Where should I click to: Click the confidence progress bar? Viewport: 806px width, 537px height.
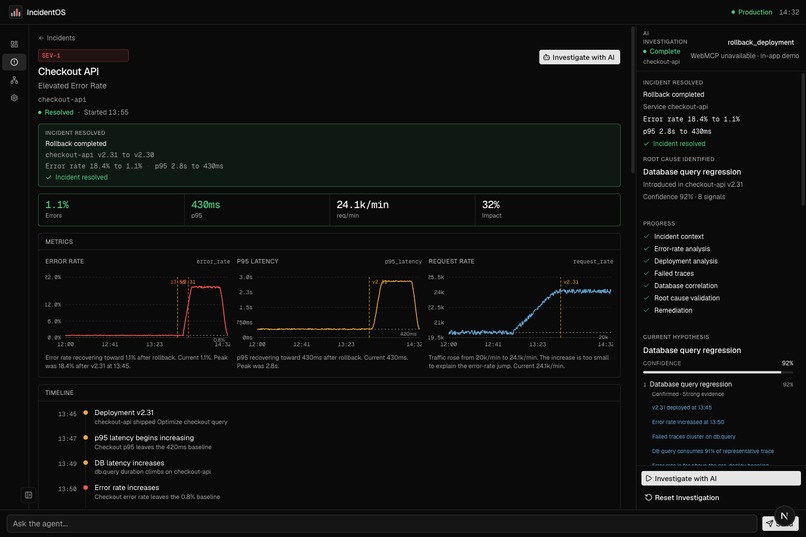718,372
